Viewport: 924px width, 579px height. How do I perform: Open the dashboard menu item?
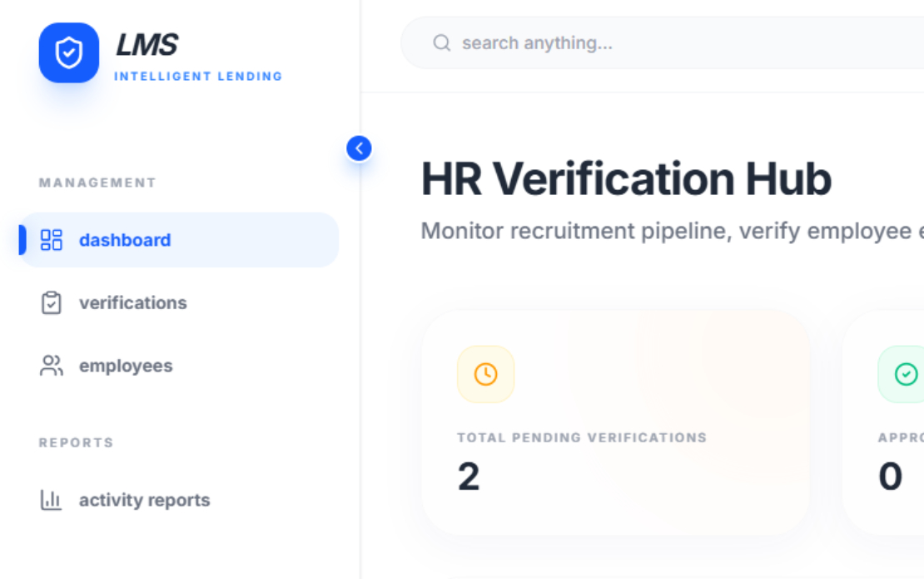click(x=179, y=240)
